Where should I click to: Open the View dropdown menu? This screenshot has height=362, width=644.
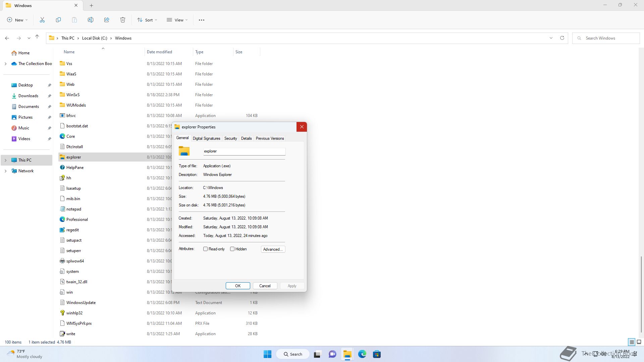point(177,20)
